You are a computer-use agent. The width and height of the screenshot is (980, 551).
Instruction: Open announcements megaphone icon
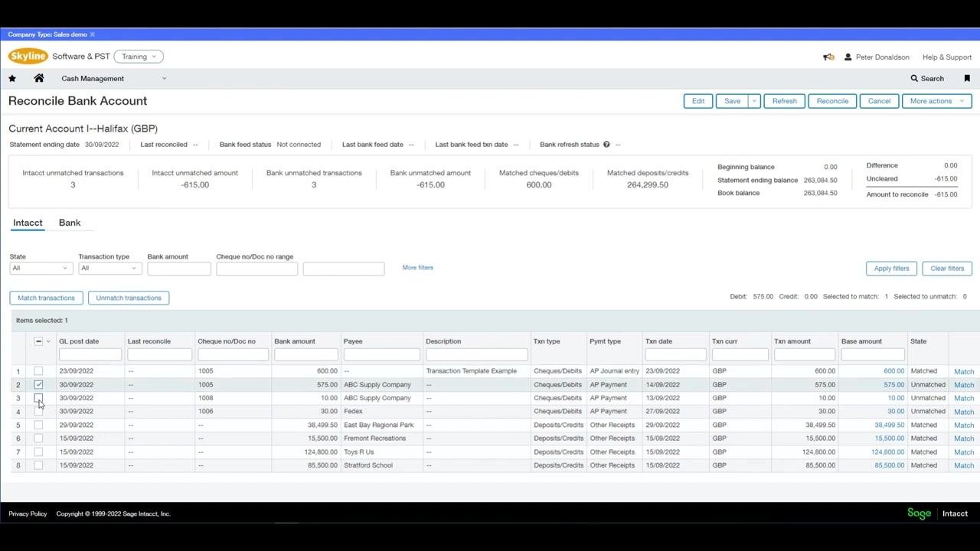point(828,57)
